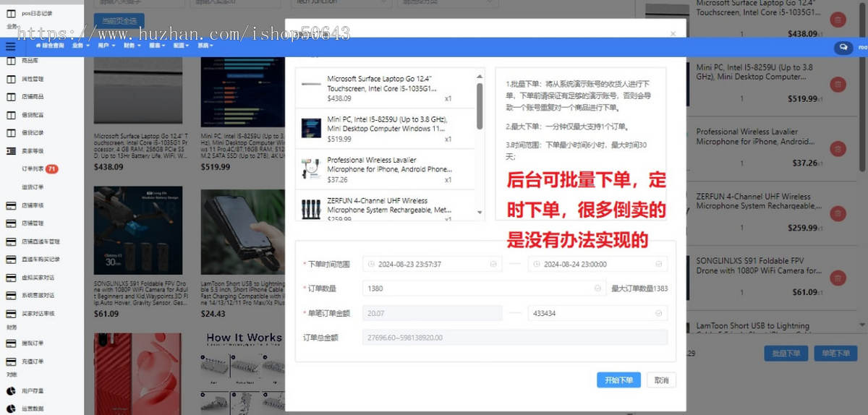Click $61.09 price under drone product
This screenshot has height=415, width=868.
click(107, 314)
